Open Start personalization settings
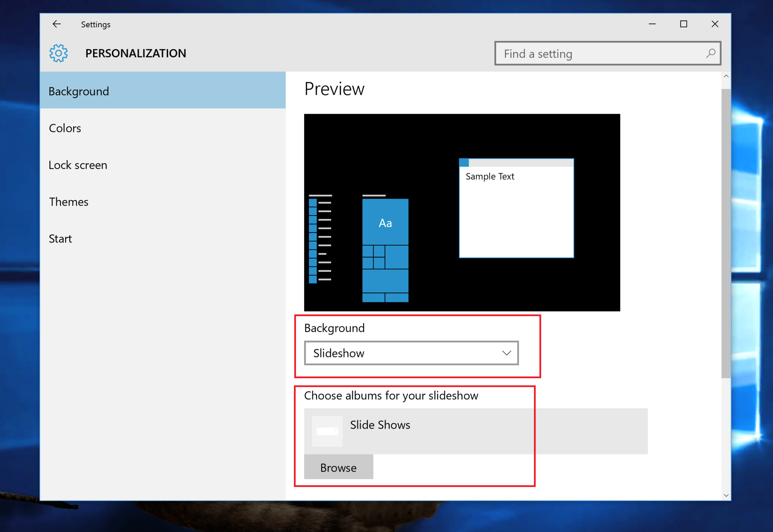The height and width of the screenshot is (532, 773). 60,238
